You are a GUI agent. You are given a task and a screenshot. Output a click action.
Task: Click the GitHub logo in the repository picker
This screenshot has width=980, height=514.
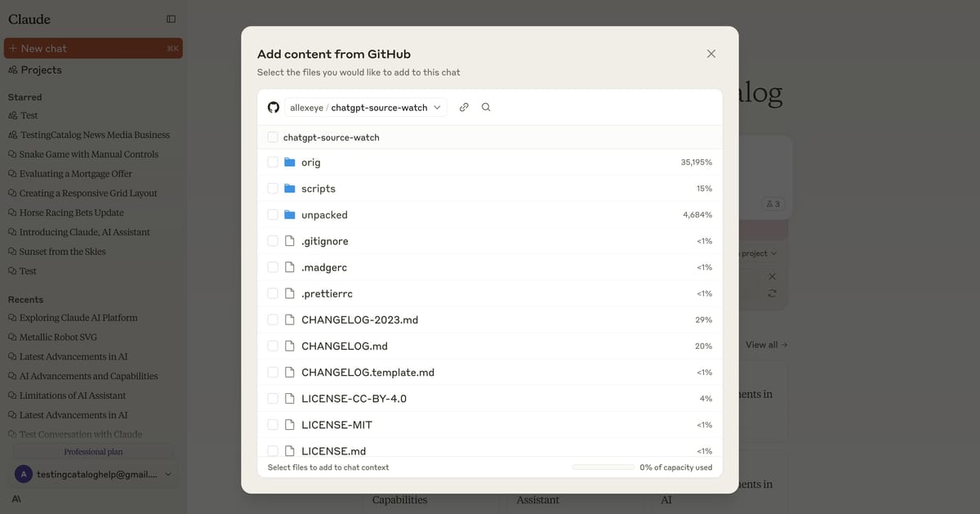(x=274, y=106)
